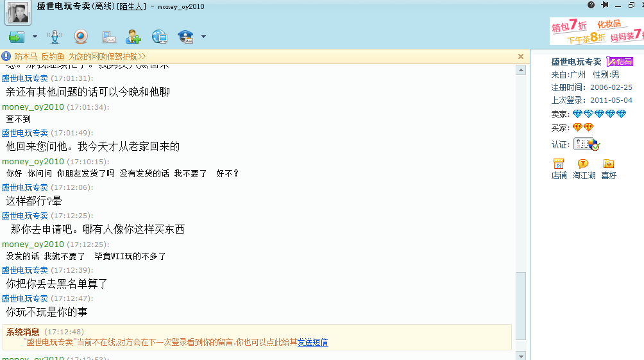Screen dimensions: 644x360
Task: Click the send file folder icon
Action: pyautogui.click(x=17, y=37)
